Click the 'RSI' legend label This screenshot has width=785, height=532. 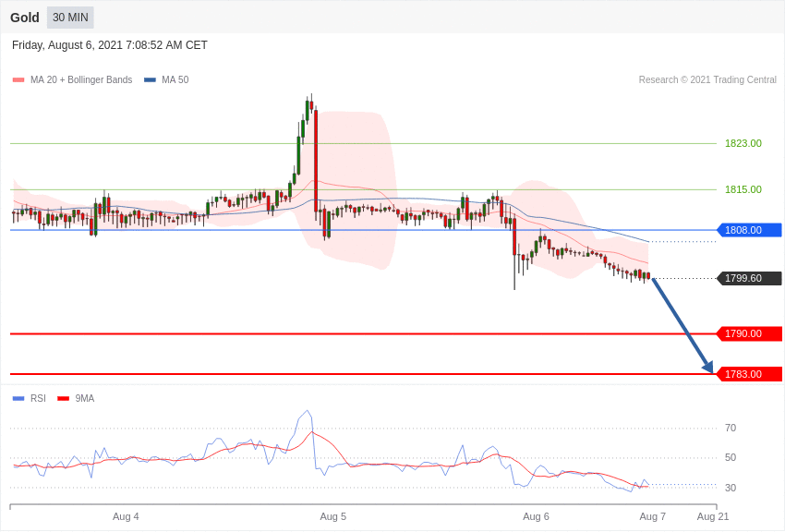tap(38, 398)
